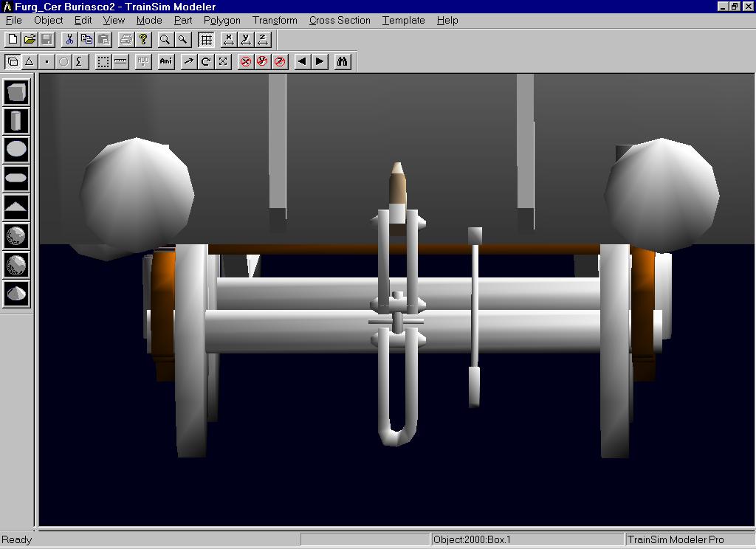The width and height of the screenshot is (756, 549).
Task: Expand the Polygon menu
Action: pos(221,20)
